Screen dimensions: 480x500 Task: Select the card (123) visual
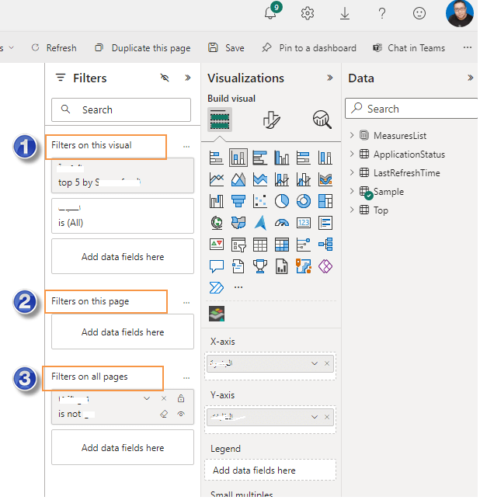point(303,223)
